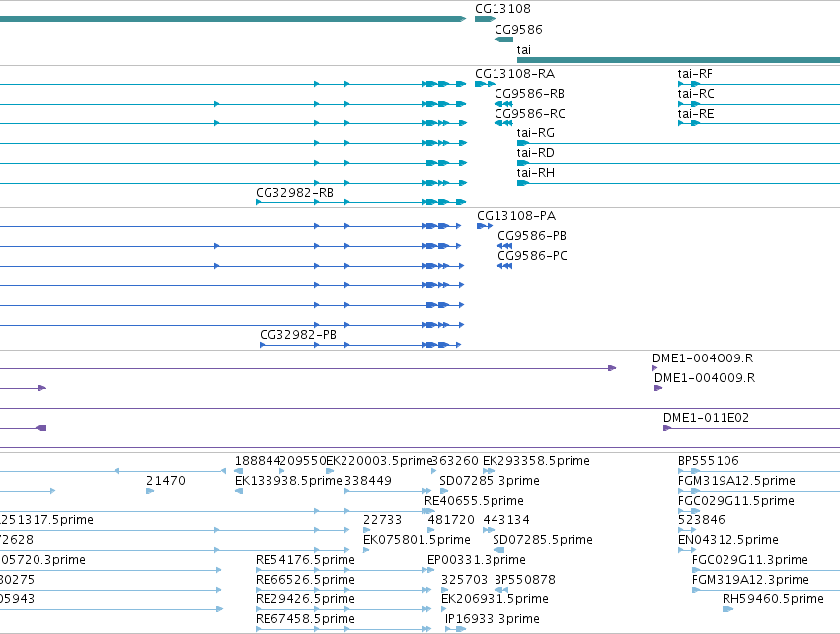Click the CG32982-PB protein label
This screenshot has width=840, height=634.
point(298,335)
